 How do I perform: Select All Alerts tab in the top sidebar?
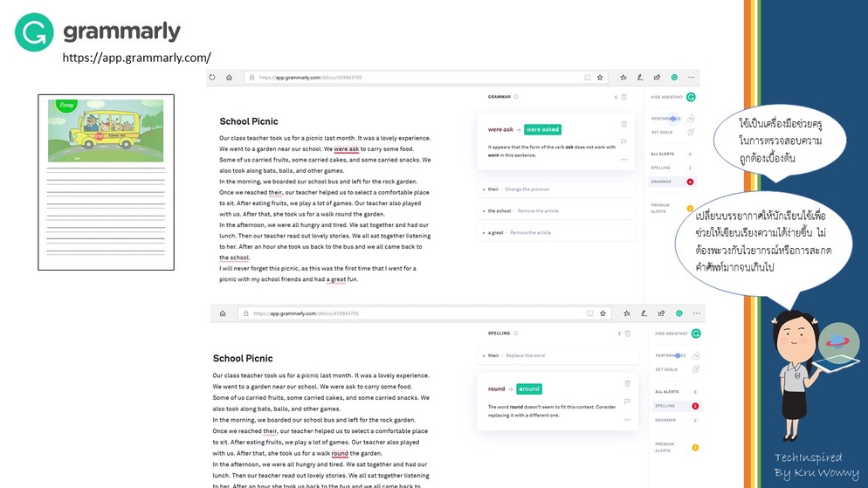point(672,154)
